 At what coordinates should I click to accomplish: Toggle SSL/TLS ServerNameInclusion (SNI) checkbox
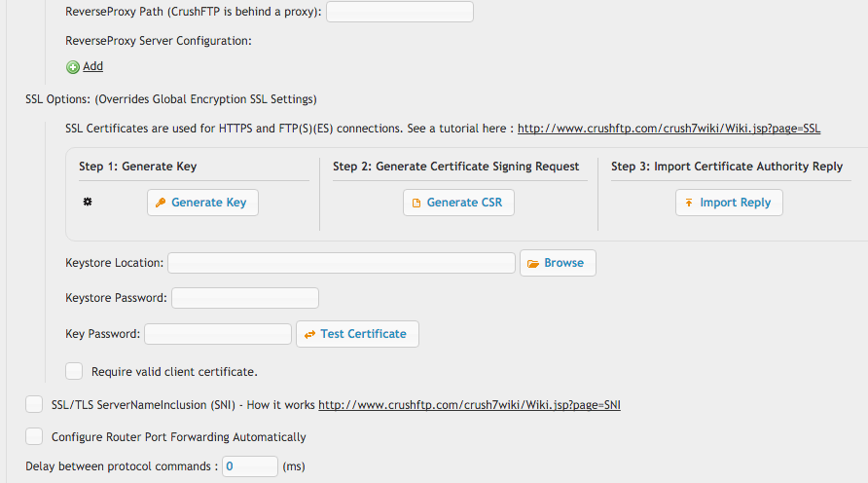[34, 404]
